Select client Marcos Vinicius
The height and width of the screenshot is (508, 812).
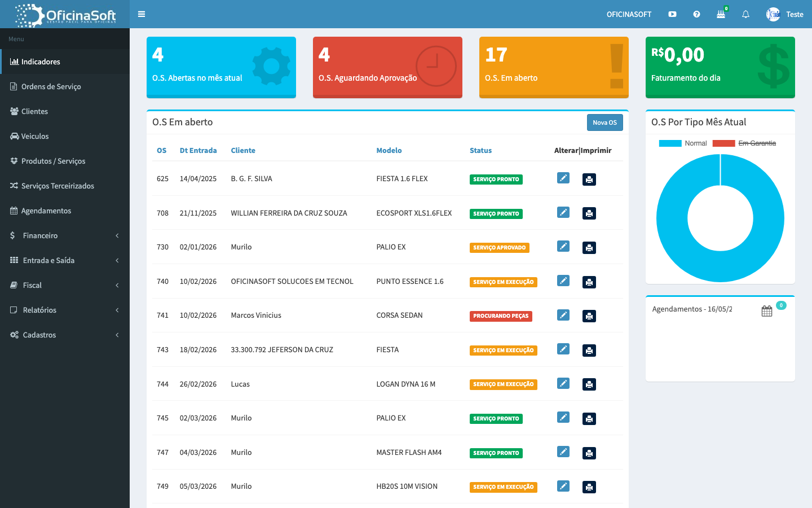[x=256, y=315]
